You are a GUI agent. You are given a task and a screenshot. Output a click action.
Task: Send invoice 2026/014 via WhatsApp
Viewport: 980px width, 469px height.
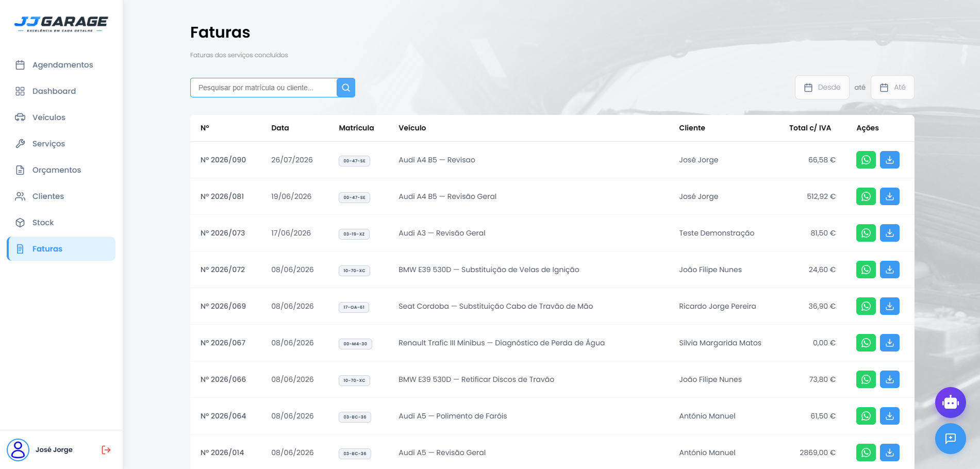click(x=866, y=453)
